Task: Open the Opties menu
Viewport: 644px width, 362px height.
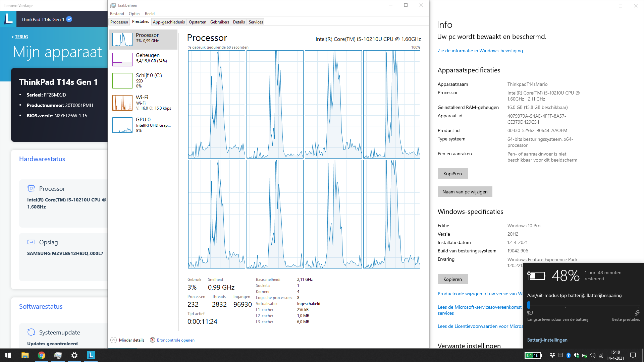Action: 135,14
